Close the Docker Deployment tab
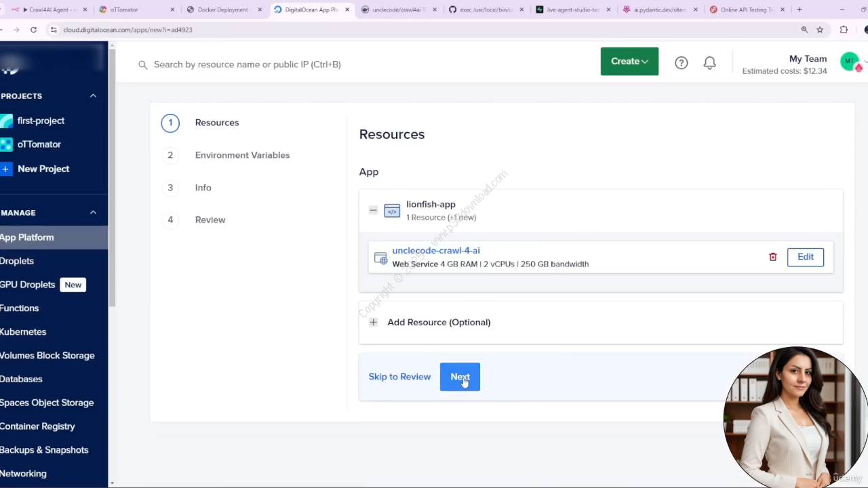868x488 pixels. 260,9
